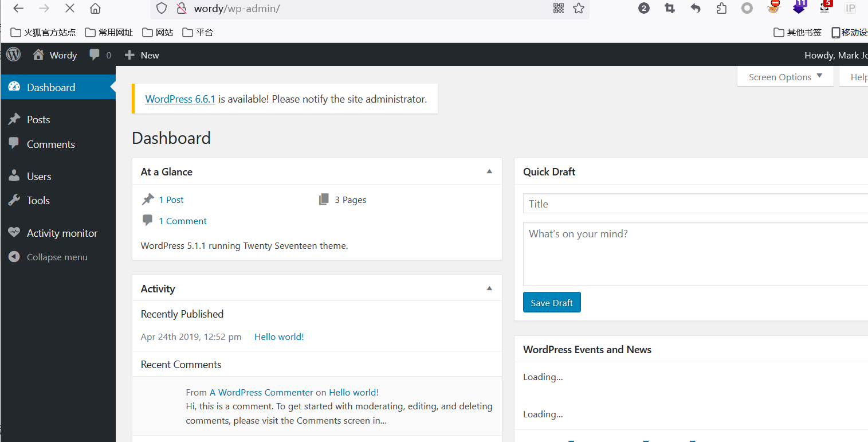This screenshot has height=442, width=868.
Task: Open A WordPress Commenter author link
Action: 261,392
